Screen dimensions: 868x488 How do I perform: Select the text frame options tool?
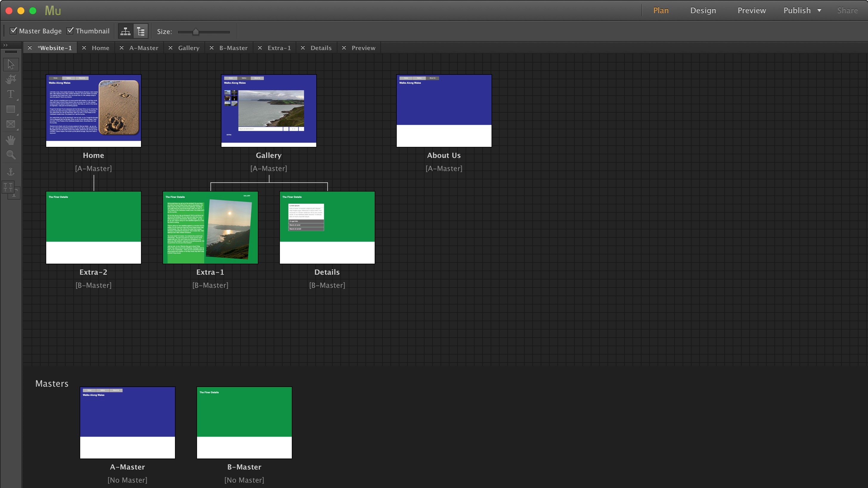11,189
